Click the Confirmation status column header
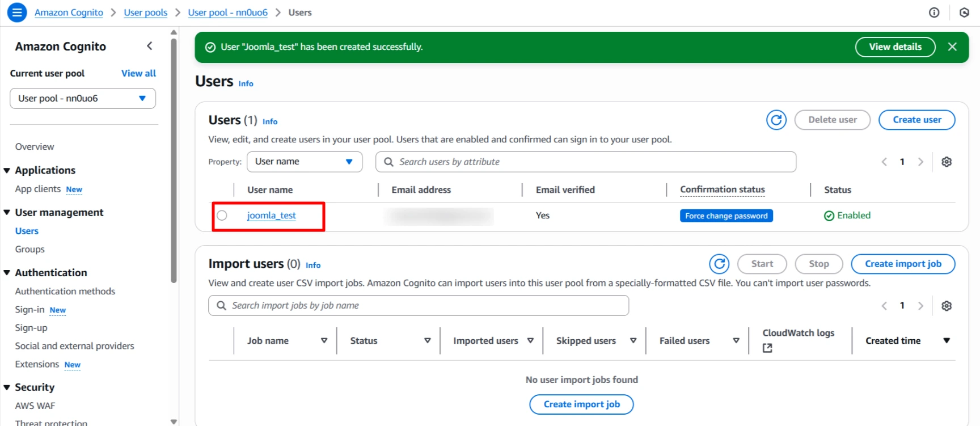 pos(722,189)
